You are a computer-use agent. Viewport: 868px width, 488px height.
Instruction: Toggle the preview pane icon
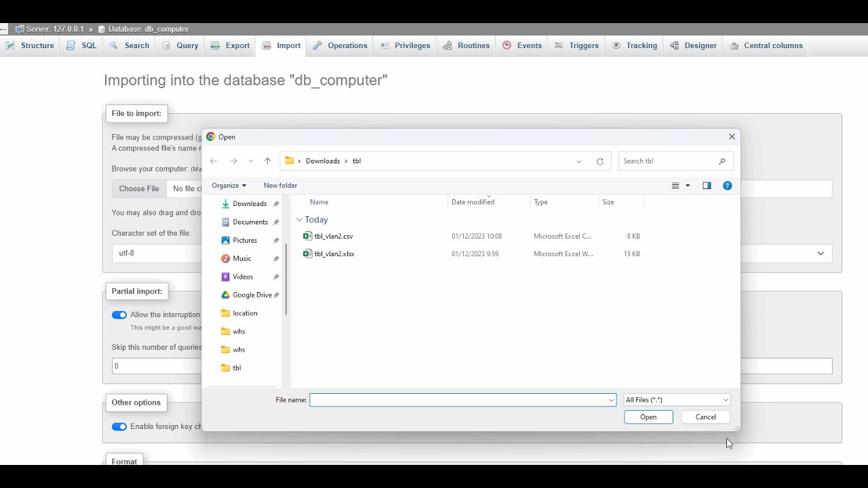pos(707,186)
